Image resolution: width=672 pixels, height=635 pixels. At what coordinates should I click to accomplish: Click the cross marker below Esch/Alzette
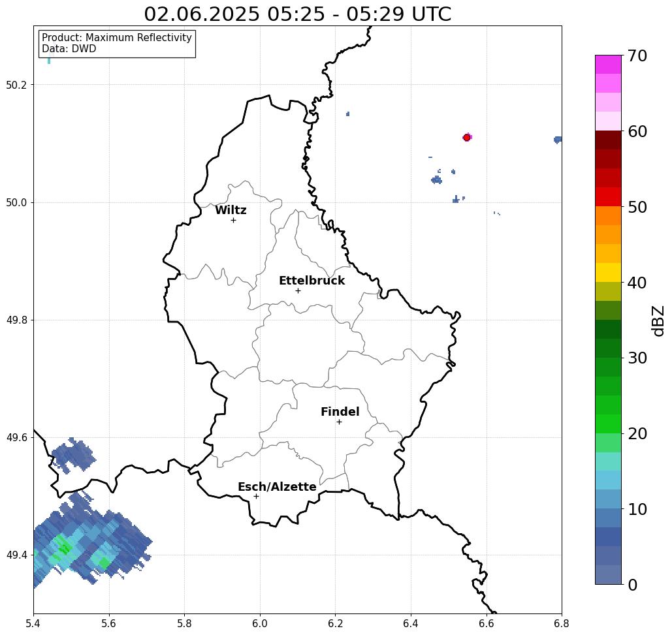pyautogui.click(x=256, y=496)
